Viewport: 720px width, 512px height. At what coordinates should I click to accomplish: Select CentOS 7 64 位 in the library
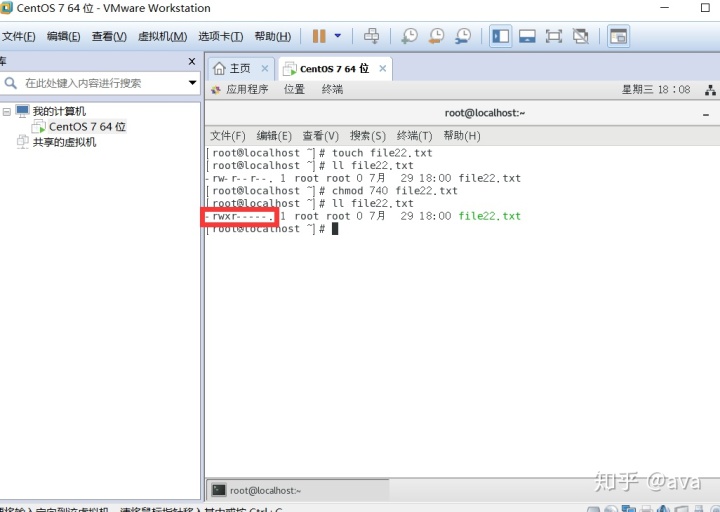87,126
